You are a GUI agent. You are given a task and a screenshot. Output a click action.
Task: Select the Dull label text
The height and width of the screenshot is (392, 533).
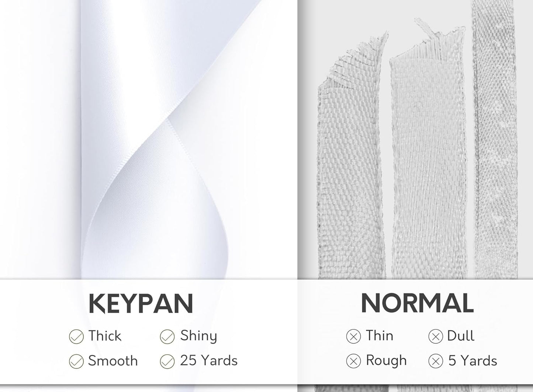pos(461,336)
